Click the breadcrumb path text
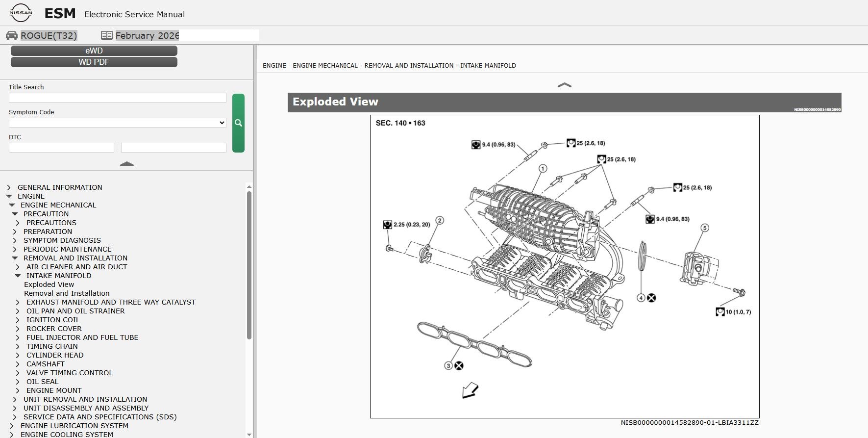 pyautogui.click(x=389, y=65)
